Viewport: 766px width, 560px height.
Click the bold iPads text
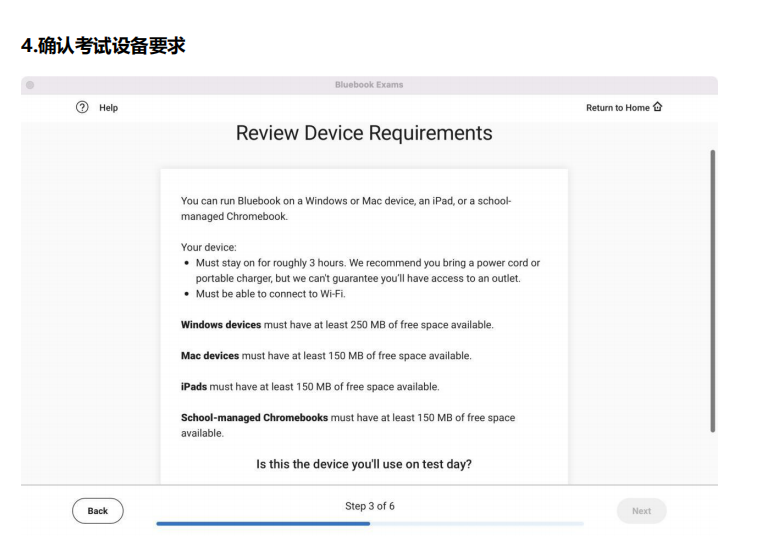click(x=194, y=386)
